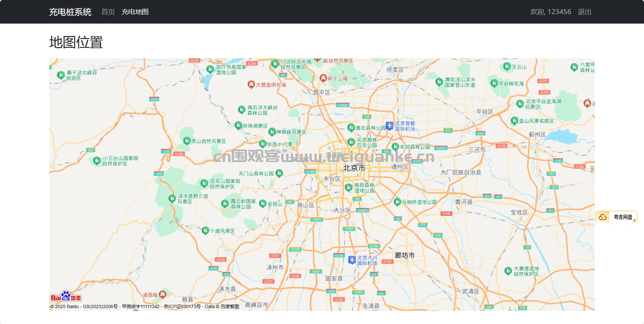This screenshot has height=324, width=644.
Task: Select the 充电地图 nav item
Action: 135,12
